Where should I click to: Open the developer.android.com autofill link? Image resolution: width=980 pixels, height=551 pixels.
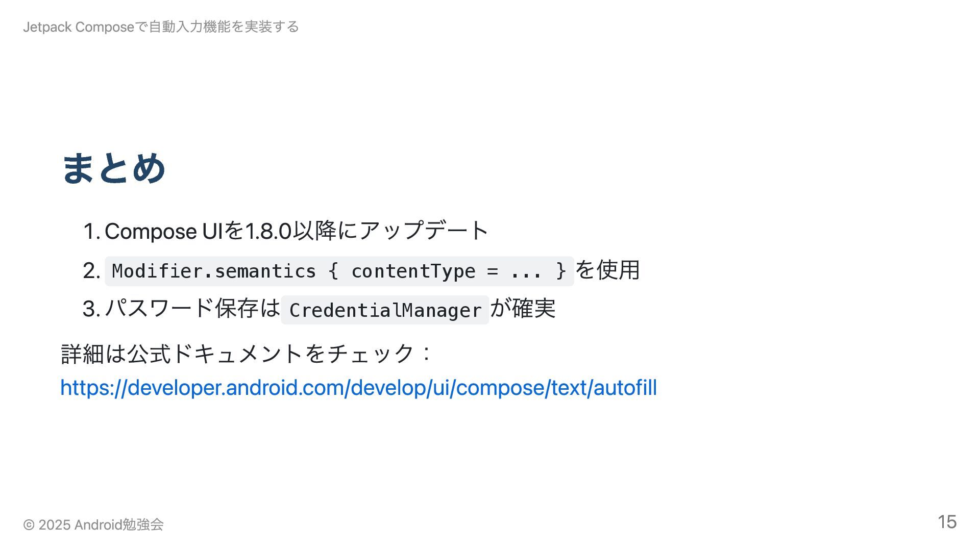click(358, 388)
